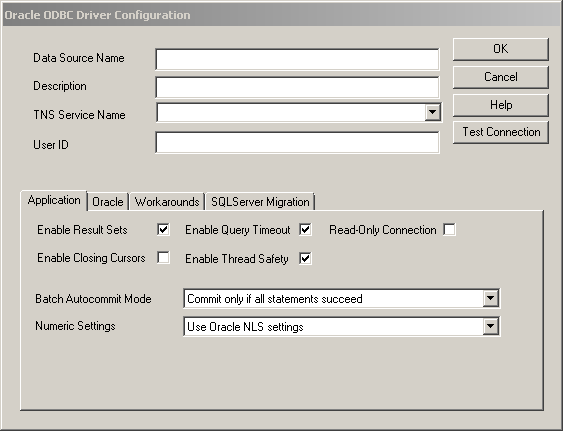Enable the Read-Only Connection checkbox
563x431 pixels.
click(x=449, y=229)
